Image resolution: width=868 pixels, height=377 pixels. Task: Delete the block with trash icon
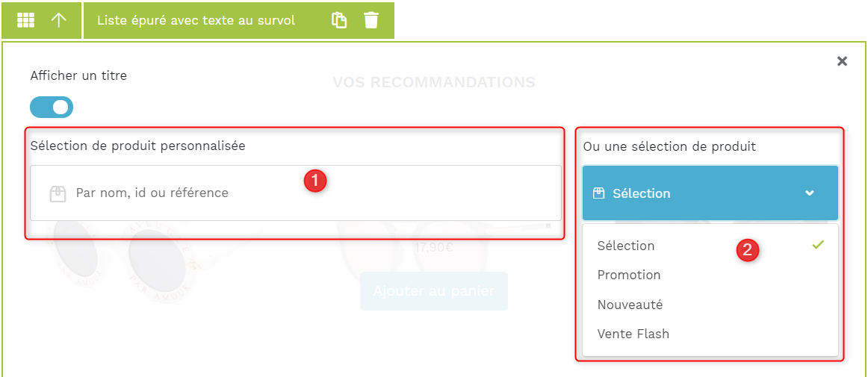coord(371,20)
